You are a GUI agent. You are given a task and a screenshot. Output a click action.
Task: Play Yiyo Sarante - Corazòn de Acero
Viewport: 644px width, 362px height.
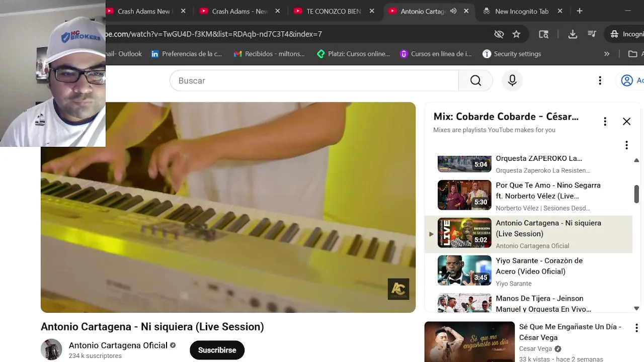click(539, 266)
